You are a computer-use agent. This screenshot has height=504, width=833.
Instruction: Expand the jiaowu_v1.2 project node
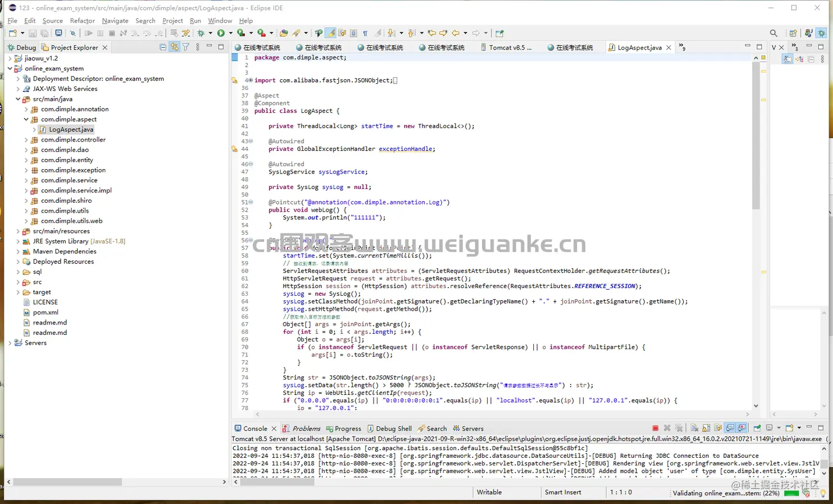(10, 58)
